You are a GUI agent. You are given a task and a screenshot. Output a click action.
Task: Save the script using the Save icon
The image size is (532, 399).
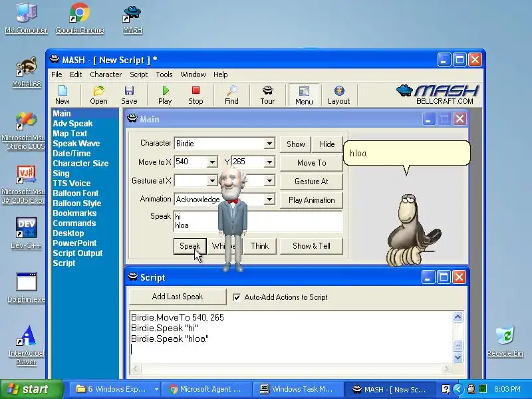[x=129, y=95]
